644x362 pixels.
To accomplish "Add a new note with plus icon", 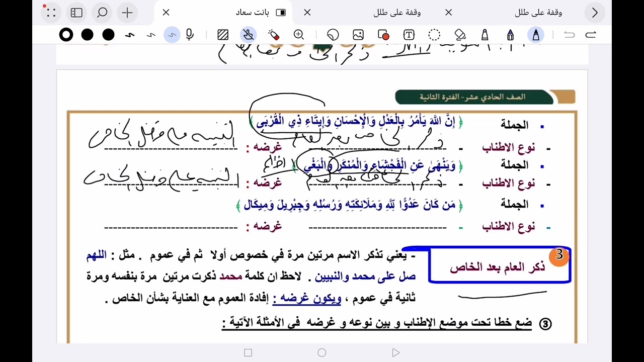I will pos(127,13).
